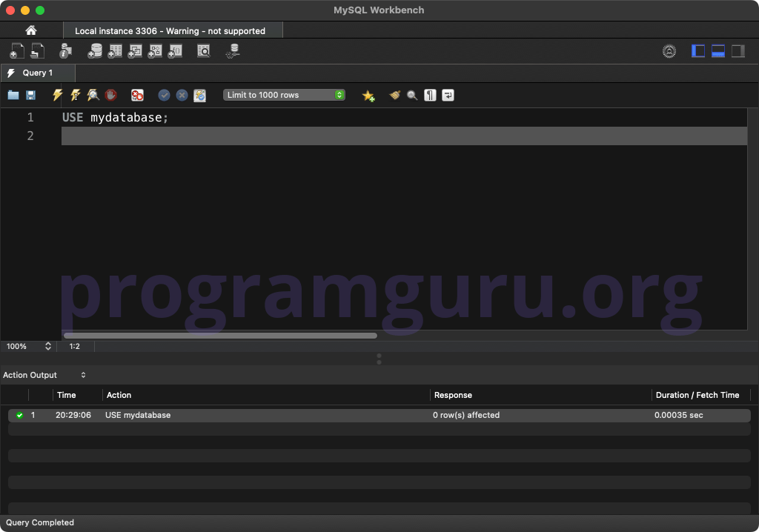Commit the current transaction
This screenshot has height=532, width=759.
pyautogui.click(x=164, y=95)
